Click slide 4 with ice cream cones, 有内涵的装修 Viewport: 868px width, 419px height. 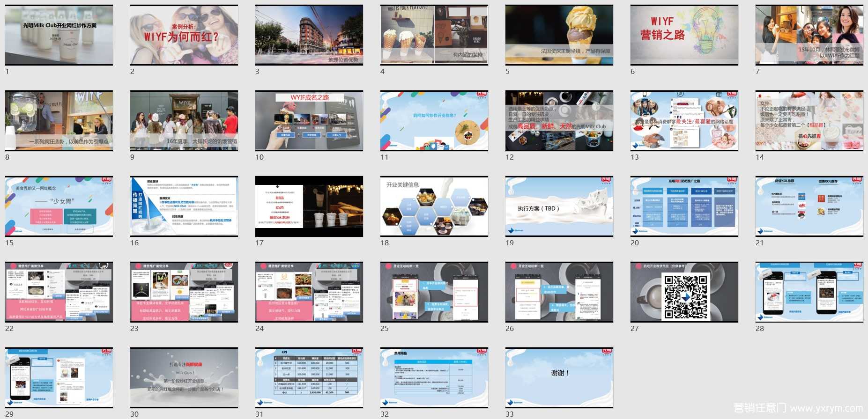click(x=434, y=35)
